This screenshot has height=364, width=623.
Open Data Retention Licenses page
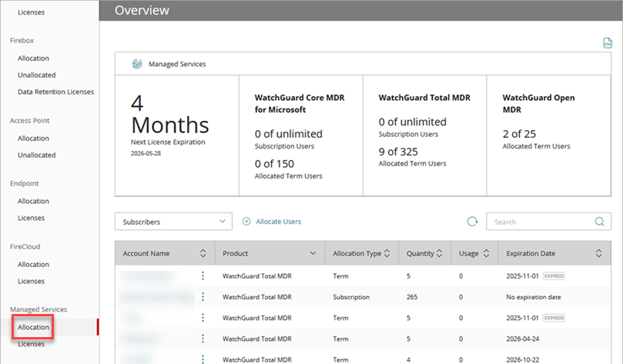(x=55, y=92)
